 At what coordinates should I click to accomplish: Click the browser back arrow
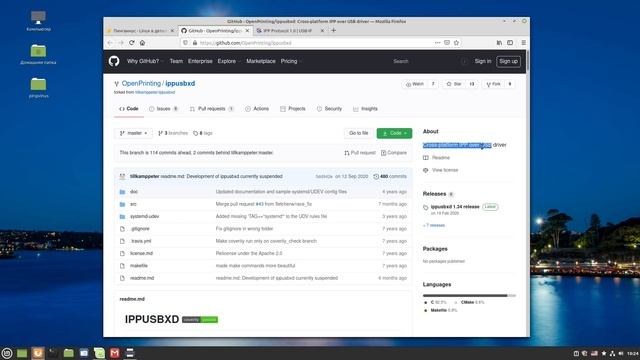click(x=110, y=42)
